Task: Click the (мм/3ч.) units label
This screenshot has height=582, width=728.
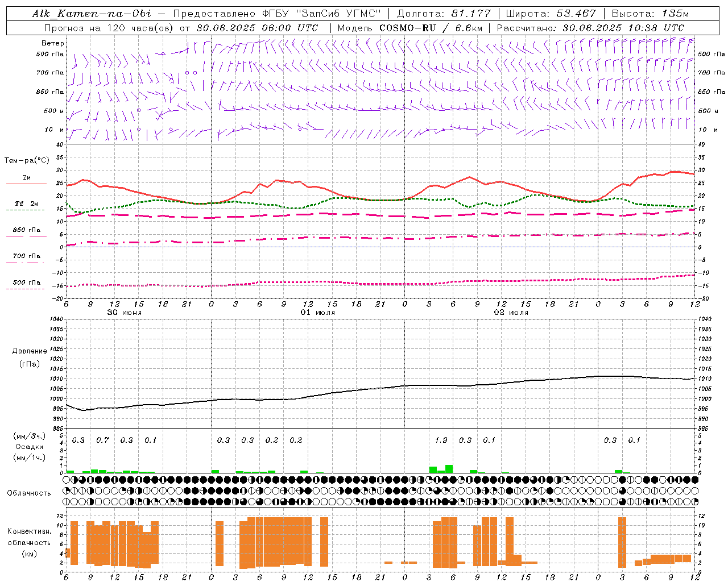Action: (x=30, y=436)
